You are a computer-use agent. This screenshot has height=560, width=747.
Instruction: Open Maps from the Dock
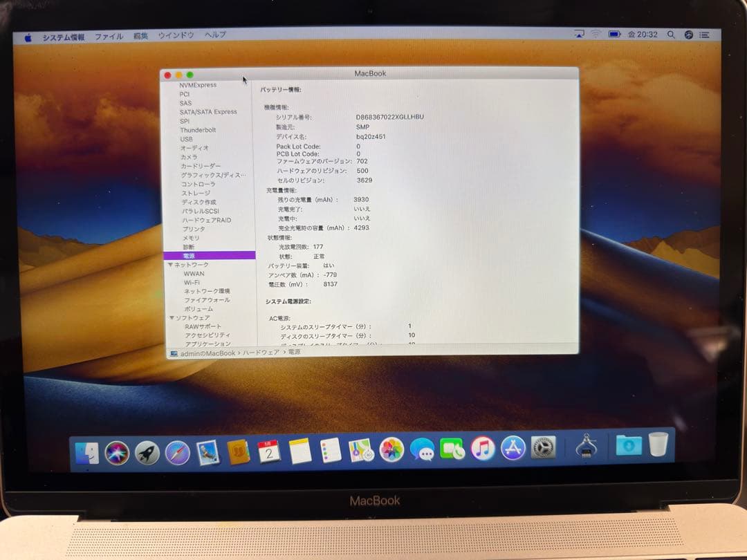361,453
